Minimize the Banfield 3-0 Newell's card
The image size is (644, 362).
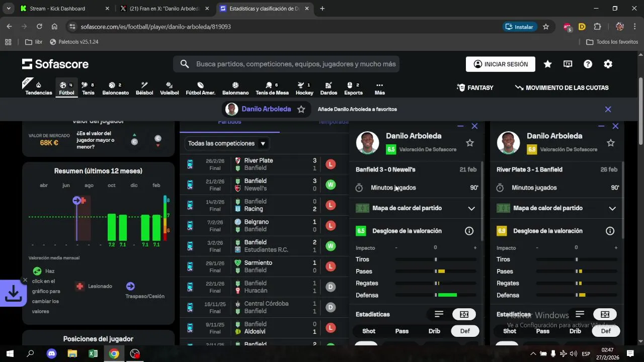[460, 126]
